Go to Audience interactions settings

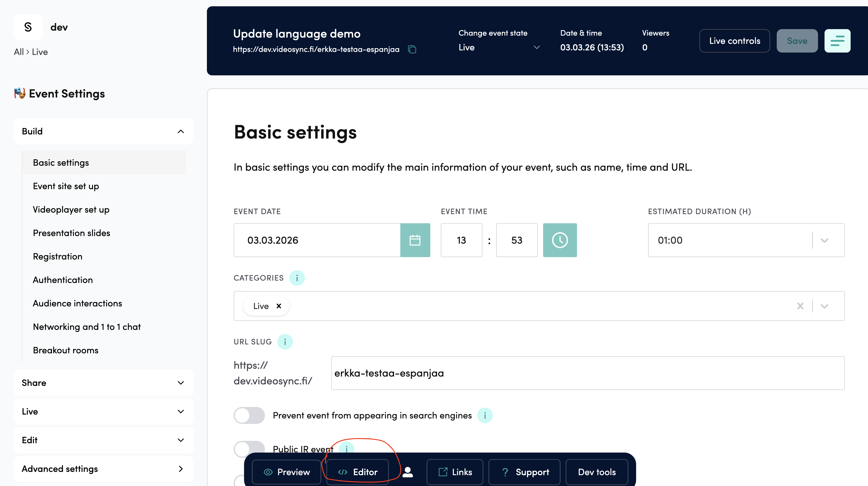[78, 303]
